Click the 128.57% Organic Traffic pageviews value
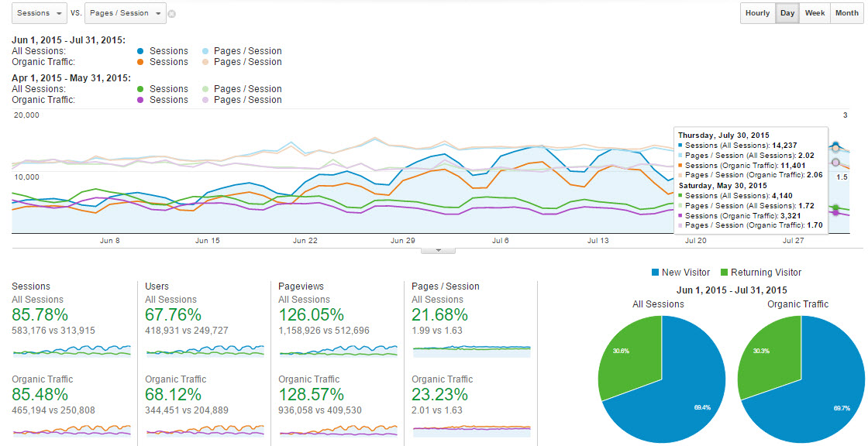Viewport: 868px width, 446px height. click(x=311, y=395)
